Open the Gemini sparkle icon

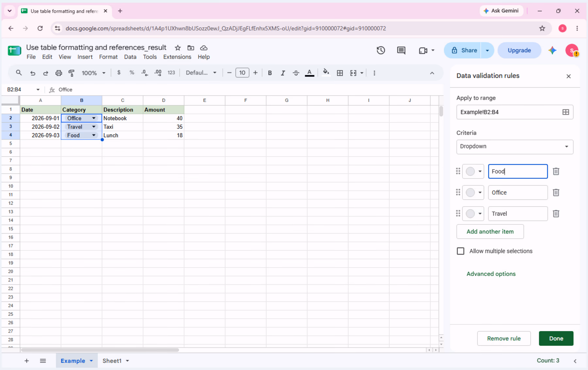click(x=552, y=50)
